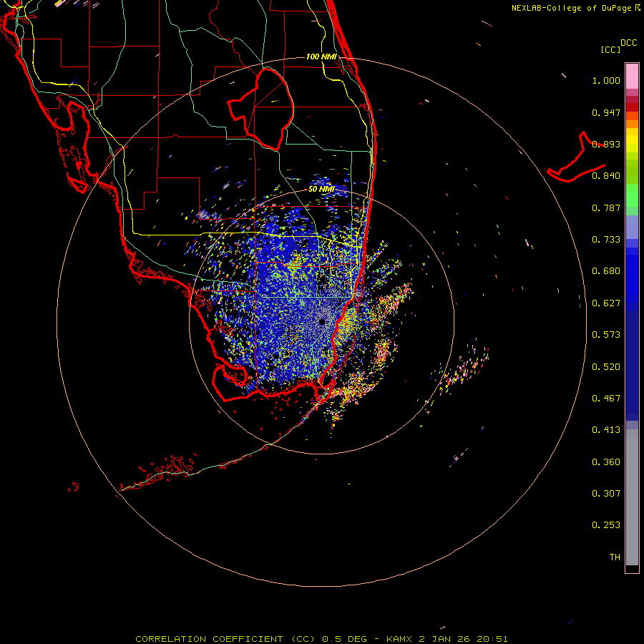Click the 0.733 color scale value

pos(606,240)
